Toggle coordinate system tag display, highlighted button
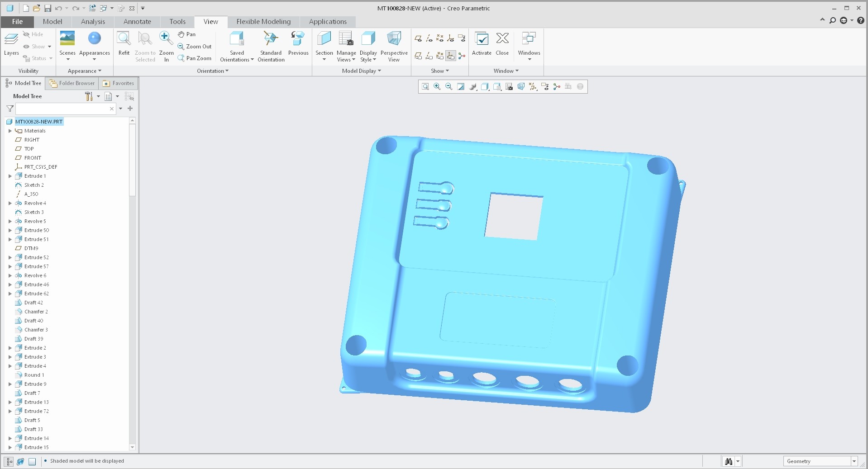This screenshot has height=469, width=868. (451, 56)
